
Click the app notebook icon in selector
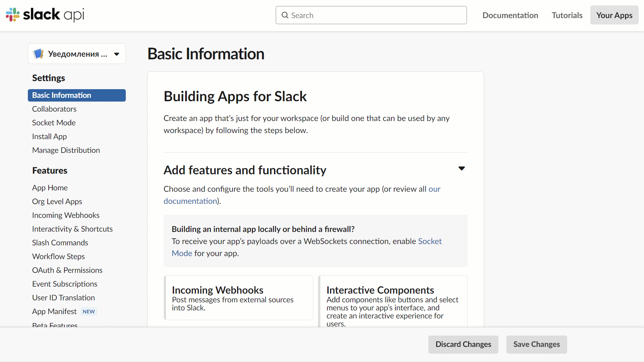[38, 54]
